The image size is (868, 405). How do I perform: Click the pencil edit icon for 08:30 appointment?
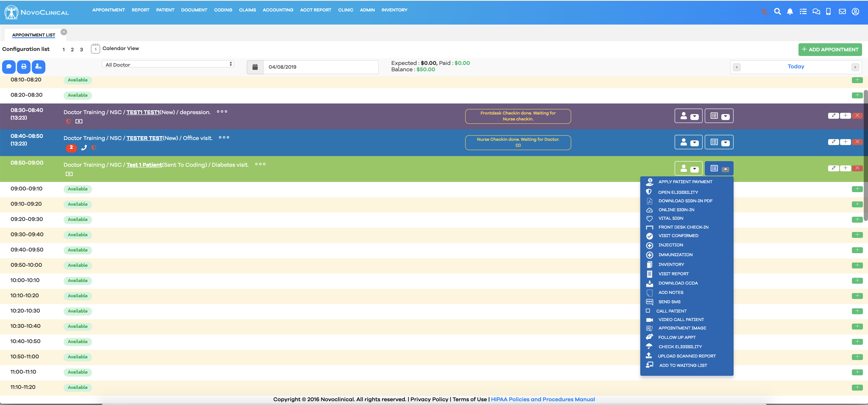coord(833,116)
